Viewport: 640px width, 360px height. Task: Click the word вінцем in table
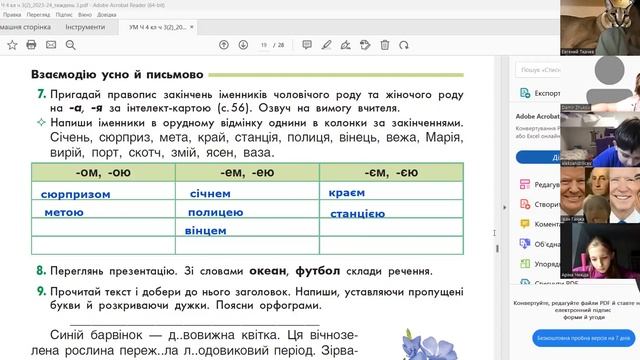click(205, 231)
